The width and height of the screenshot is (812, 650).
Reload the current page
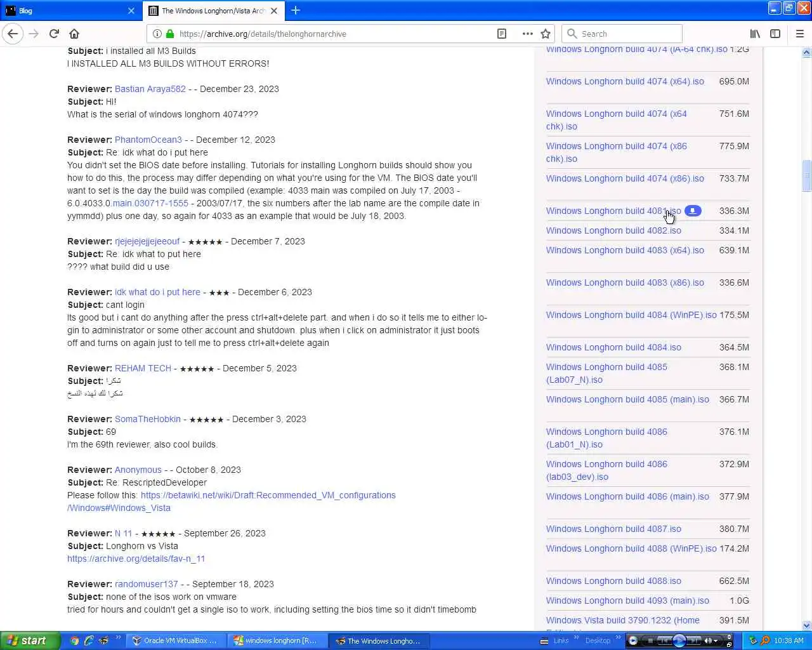point(54,34)
